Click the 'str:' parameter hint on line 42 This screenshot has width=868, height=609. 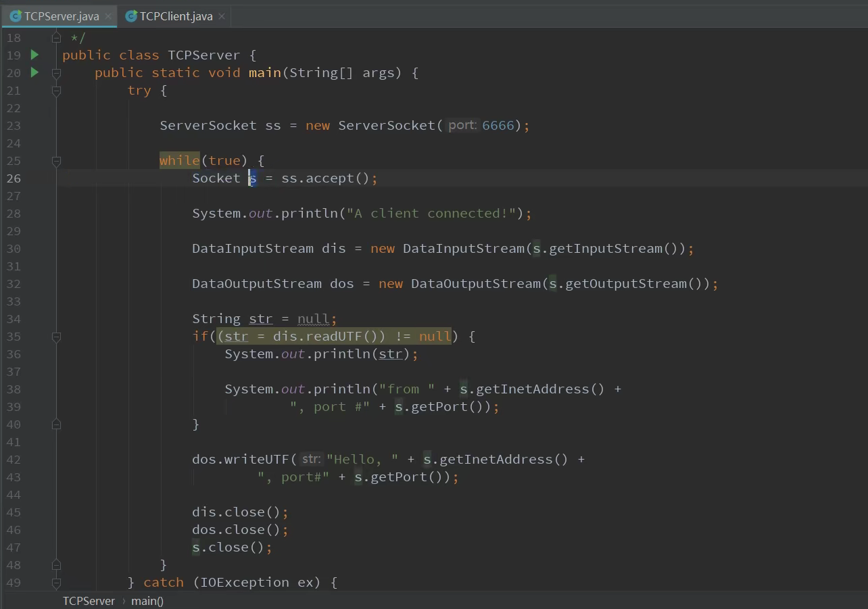[311, 459]
